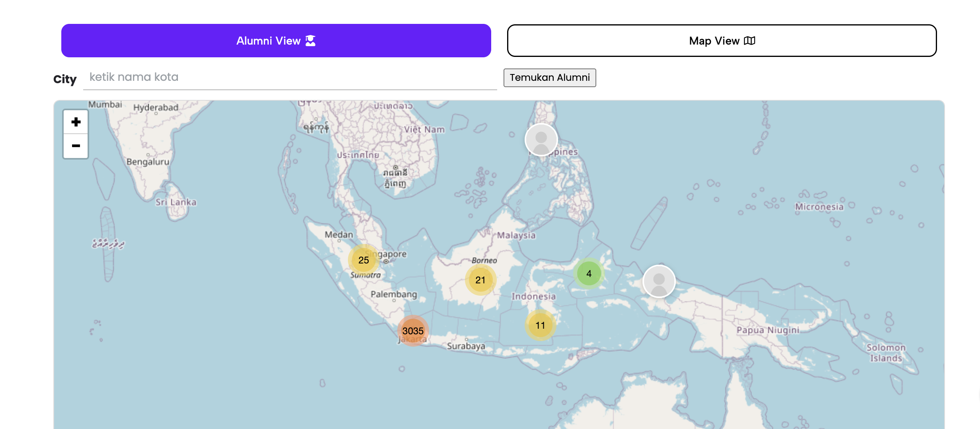Open the alumni avatar marker near Philippines
The height and width of the screenshot is (429, 980).
(541, 140)
